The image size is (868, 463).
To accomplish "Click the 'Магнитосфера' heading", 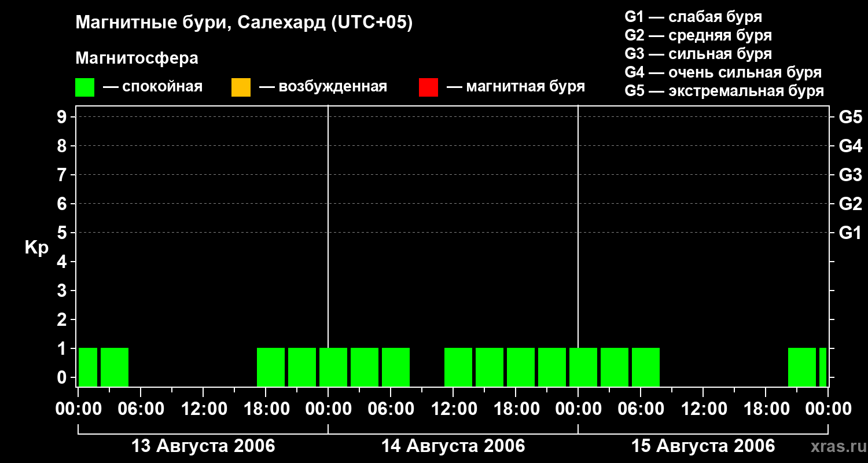I will point(137,58).
